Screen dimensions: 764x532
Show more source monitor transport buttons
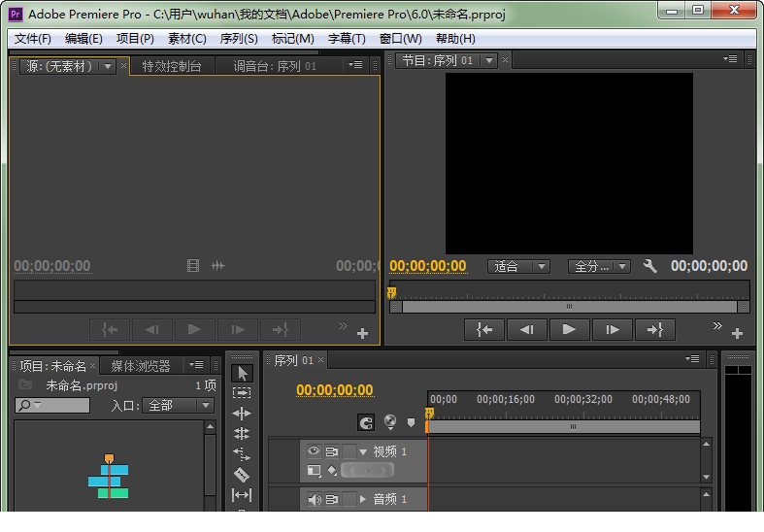[343, 325]
